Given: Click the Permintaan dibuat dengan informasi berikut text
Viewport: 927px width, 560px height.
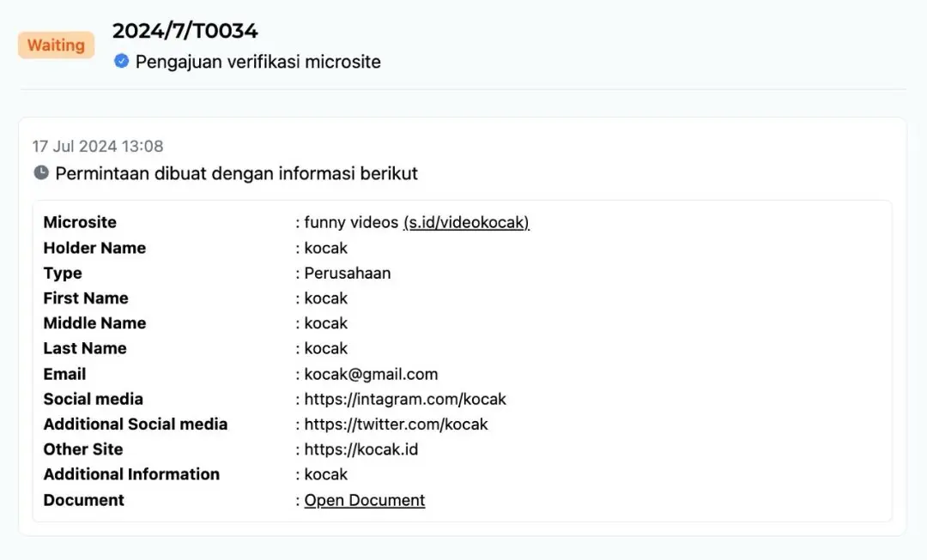Looking at the screenshot, I should (x=237, y=173).
